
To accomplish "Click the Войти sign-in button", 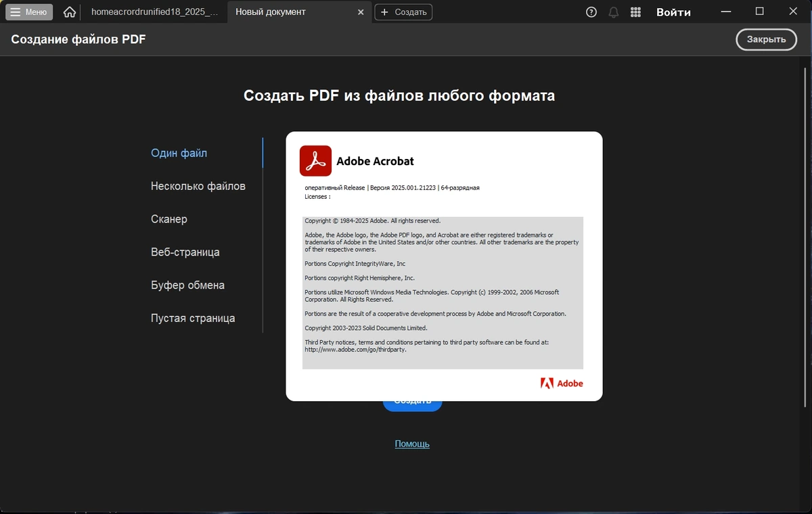I will [x=673, y=12].
